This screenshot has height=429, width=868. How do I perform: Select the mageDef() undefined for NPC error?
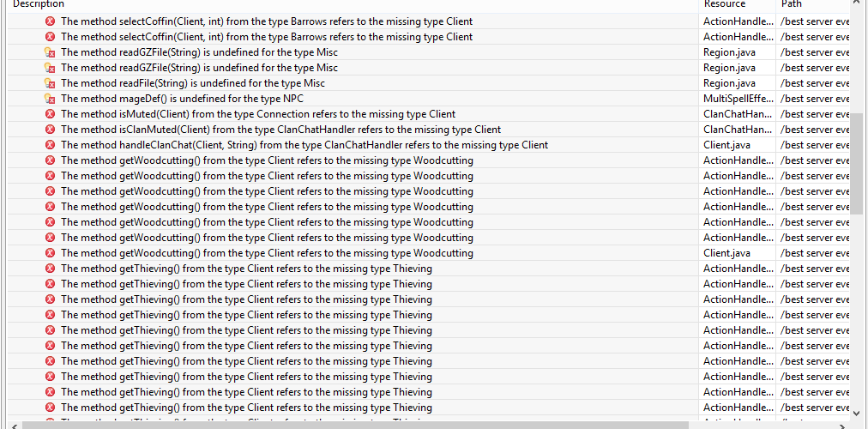(182, 99)
